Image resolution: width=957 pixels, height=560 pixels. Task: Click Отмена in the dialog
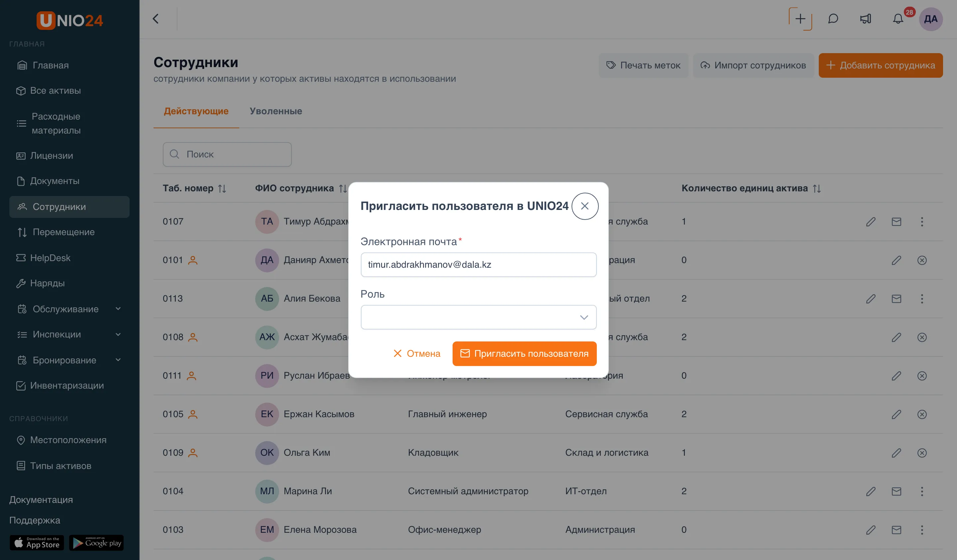coord(417,353)
